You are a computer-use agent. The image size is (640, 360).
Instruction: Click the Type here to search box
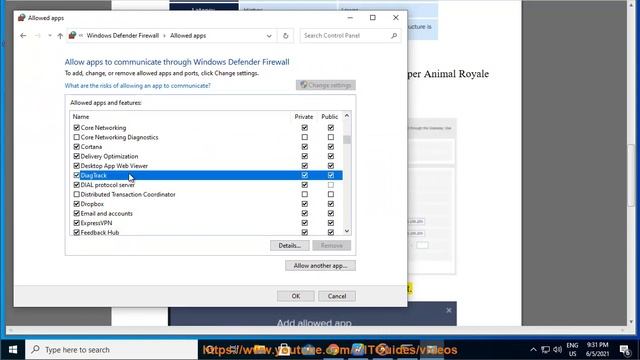(112, 350)
